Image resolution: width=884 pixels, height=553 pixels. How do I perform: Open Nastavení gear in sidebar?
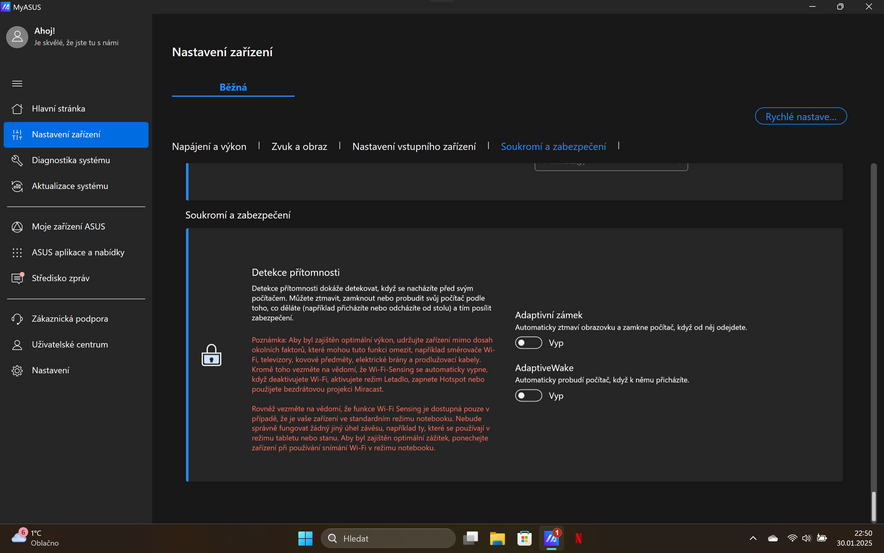[50, 371]
